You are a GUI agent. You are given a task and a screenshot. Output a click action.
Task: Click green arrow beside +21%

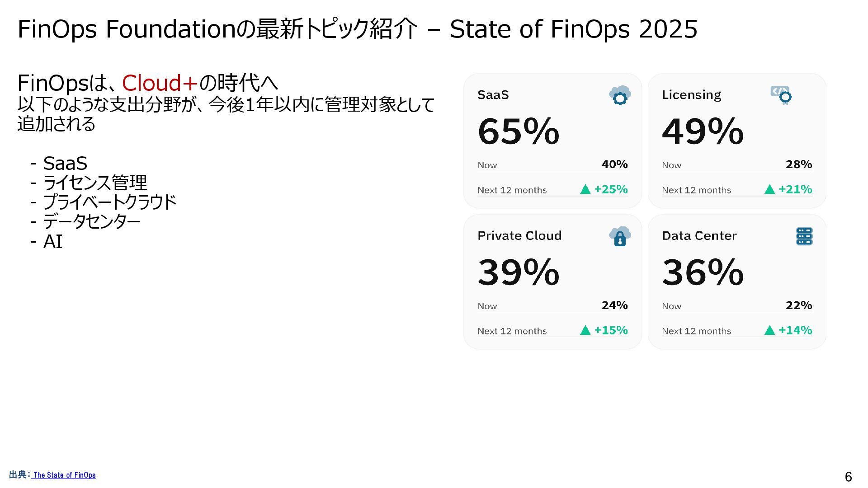[770, 189]
